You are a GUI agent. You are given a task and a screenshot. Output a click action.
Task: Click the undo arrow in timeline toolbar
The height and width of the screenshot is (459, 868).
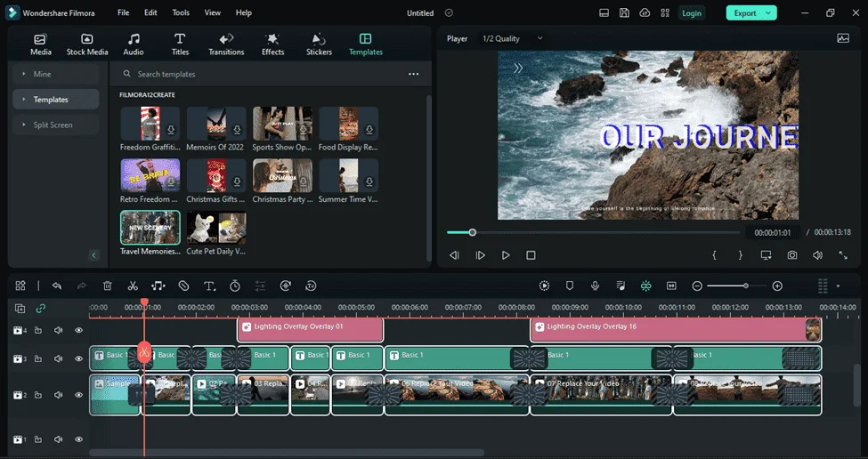[x=56, y=286]
